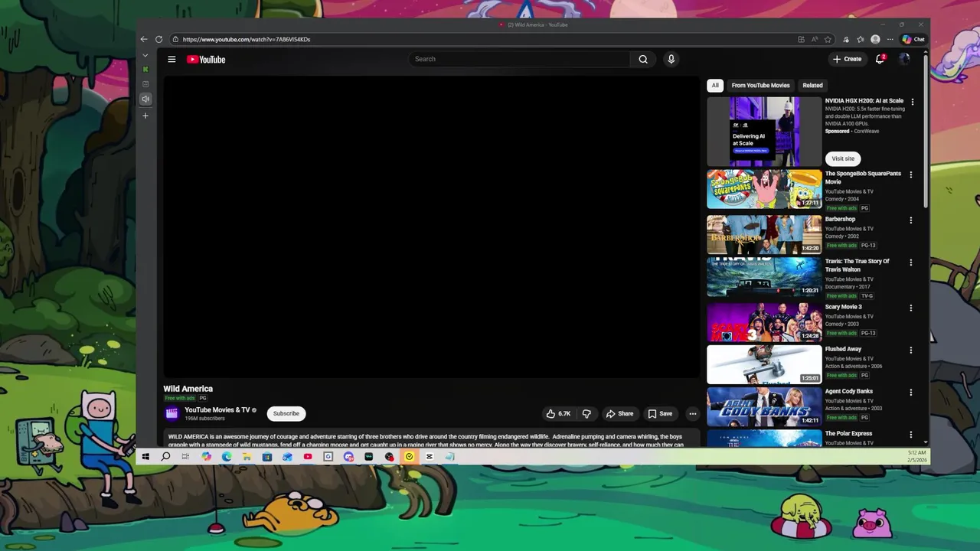980x551 pixels.
Task: Open options for Travis Walton documentary
Action: click(910, 262)
